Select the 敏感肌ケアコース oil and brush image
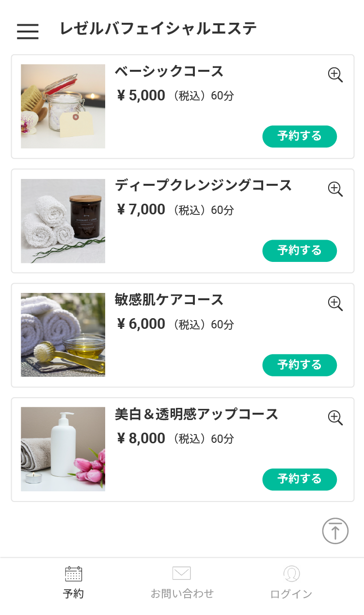The width and height of the screenshot is (364, 615). coord(63,335)
